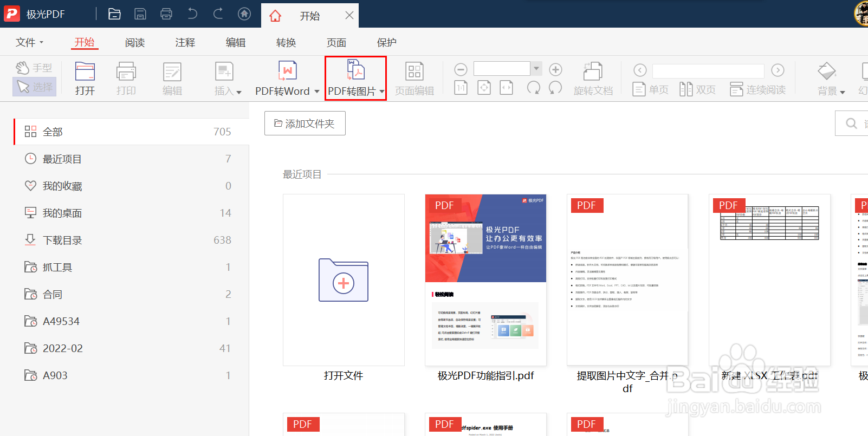Switch to 双页 view

tap(697, 89)
